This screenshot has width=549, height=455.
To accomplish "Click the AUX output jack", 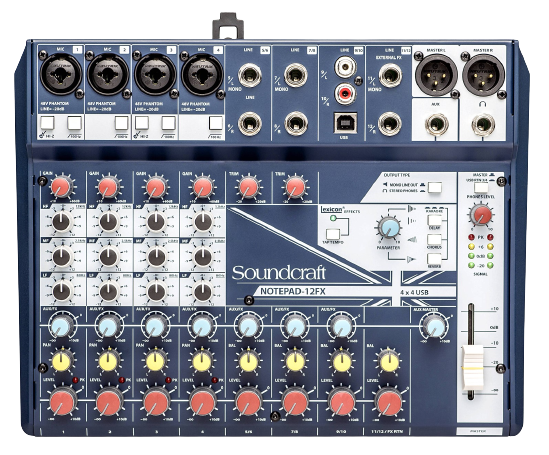I will pyautogui.click(x=436, y=125).
